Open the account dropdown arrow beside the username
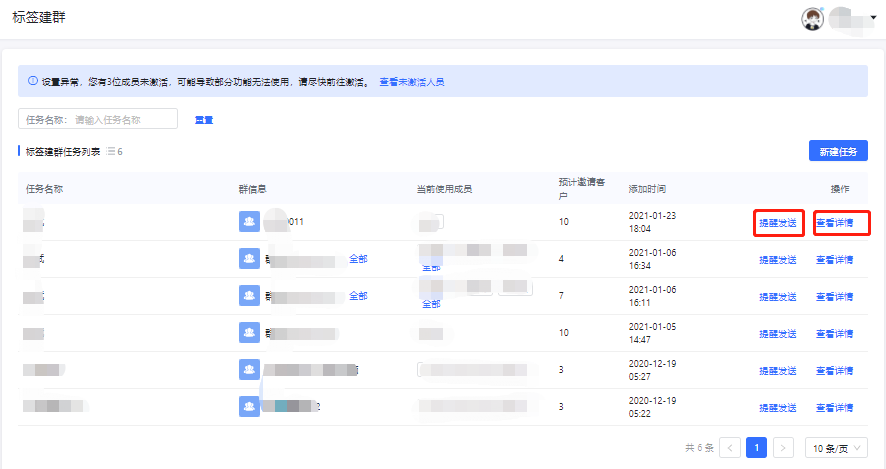This screenshot has width=886, height=469. [873, 19]
